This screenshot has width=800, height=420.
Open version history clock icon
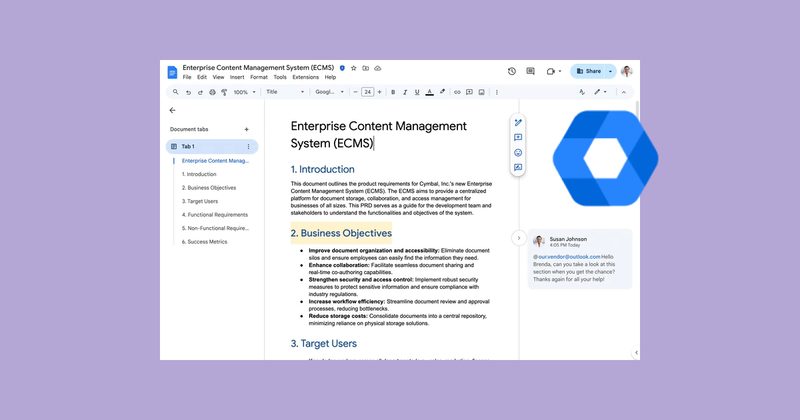pos(512,71)
